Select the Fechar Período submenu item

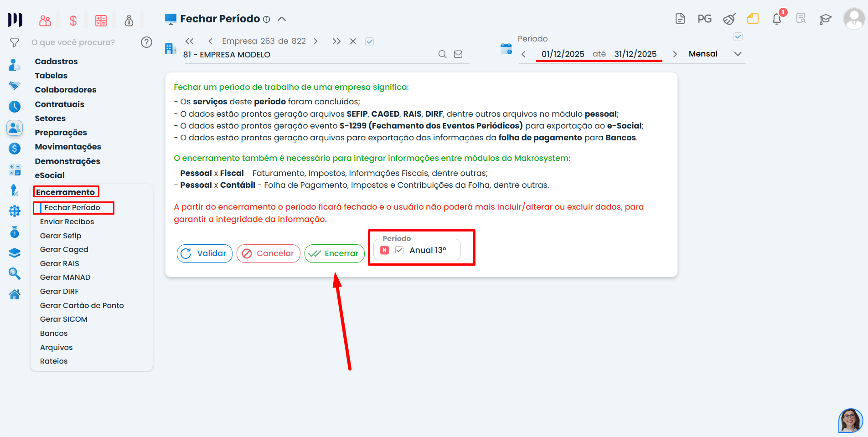click(72, 208)
